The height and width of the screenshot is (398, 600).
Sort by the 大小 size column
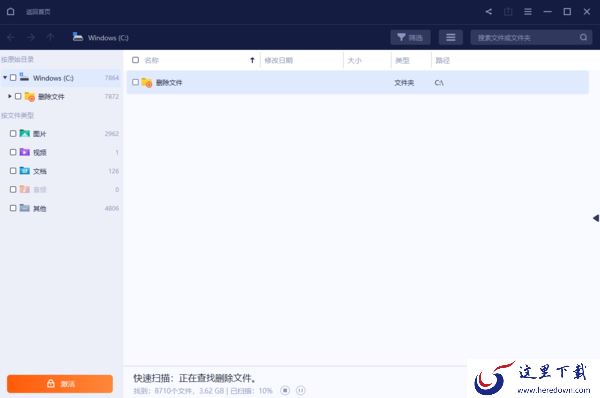click(x=354, y=60)
